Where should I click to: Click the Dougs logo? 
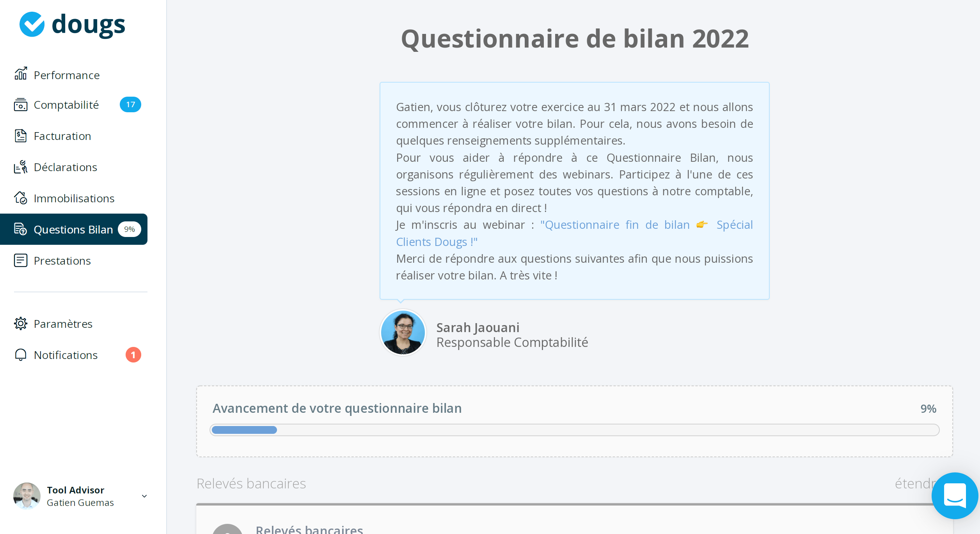72,24
